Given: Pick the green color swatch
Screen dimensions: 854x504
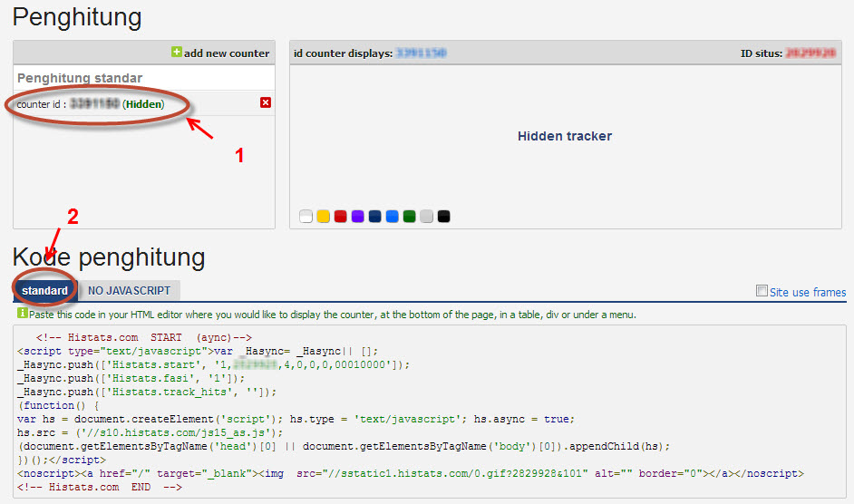Looking at the screenshot, I should point(409,217).
